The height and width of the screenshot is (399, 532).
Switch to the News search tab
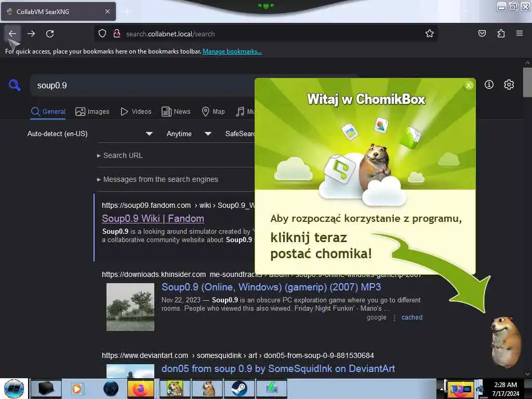click(176, 112)
